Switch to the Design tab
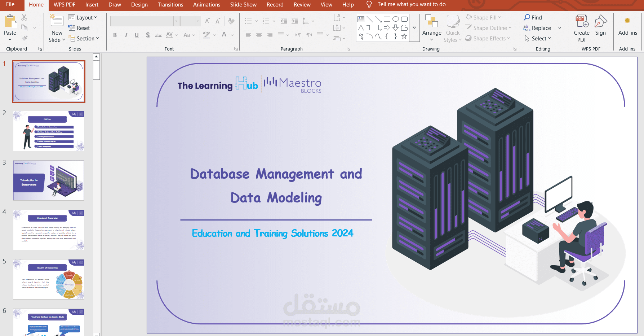Image resolution: width=644 pixels, height=336 pixels. [x=139, y=5]
